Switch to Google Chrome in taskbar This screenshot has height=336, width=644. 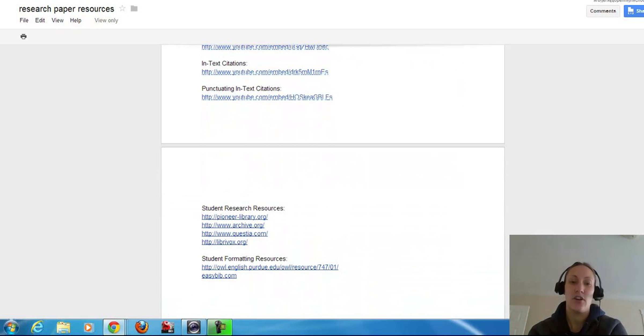tap(114, 327)
